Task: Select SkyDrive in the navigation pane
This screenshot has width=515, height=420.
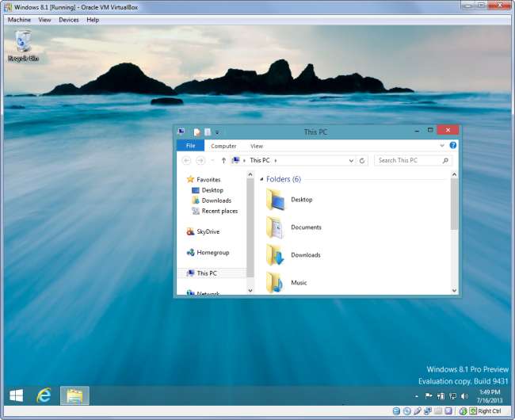Action: [x=208, y=231]
